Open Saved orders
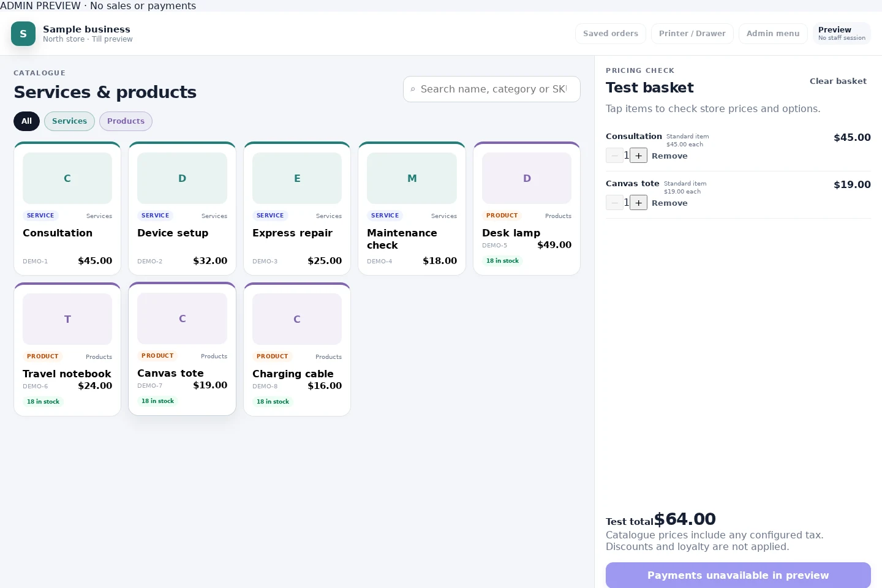Image resolution: width=882 pixels, height=588 pixels. click(611, 34)
